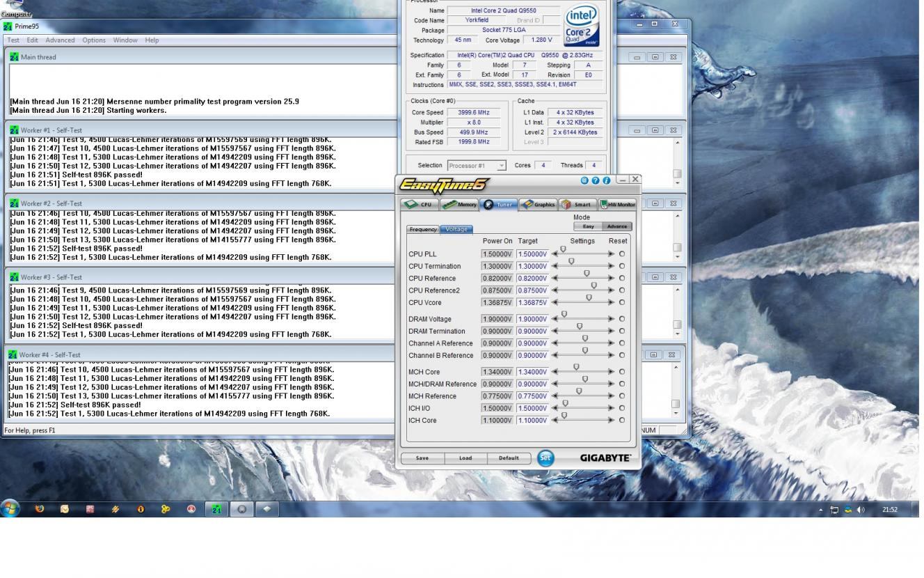Viewport: 924px width, 578px height.
Task: Reset the CPU Vcore voltage
Action: [622, 302]
